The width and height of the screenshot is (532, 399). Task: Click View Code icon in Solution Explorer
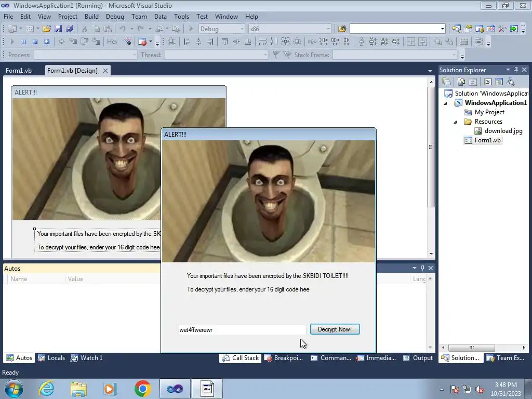tap(487, 82)
